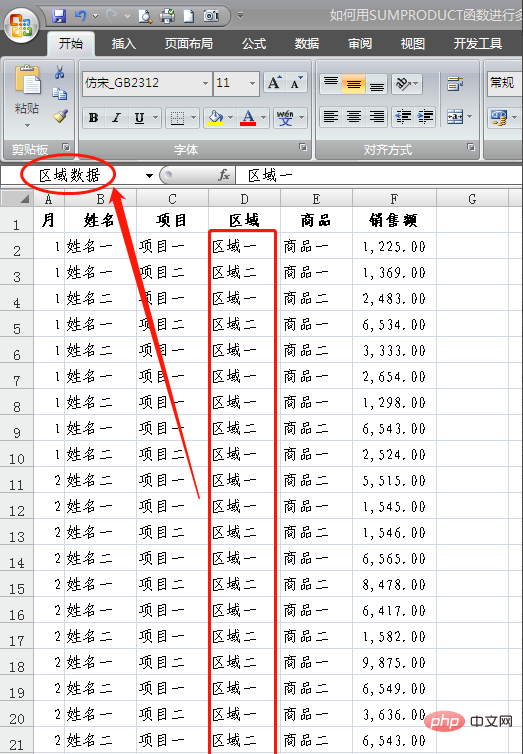523x754 pixels.
Task: Create a new blank document from the quick access toolbar
Action: click(188, 16)
